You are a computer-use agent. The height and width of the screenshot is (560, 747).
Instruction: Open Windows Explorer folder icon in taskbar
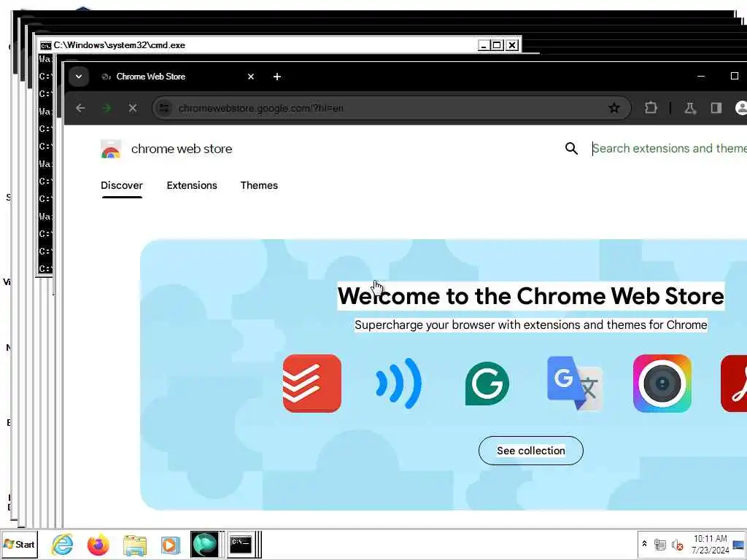(135, 545)
